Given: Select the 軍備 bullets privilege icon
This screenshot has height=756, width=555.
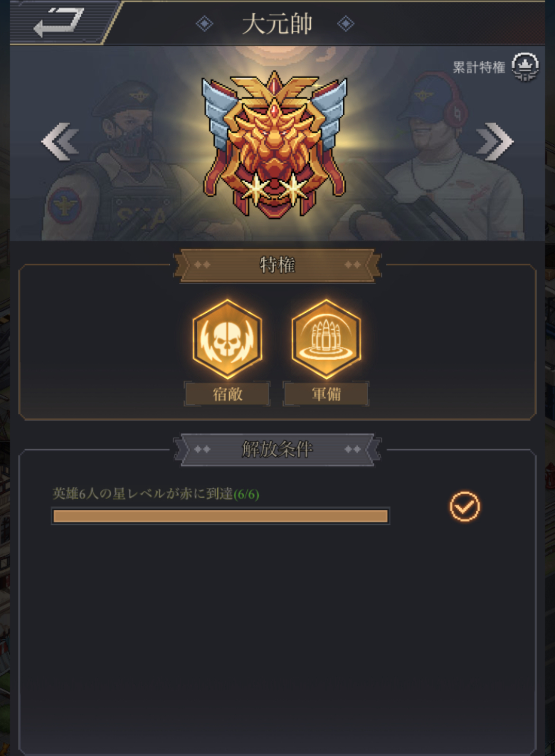Looking at the screenshot, I should click(326, 339).
